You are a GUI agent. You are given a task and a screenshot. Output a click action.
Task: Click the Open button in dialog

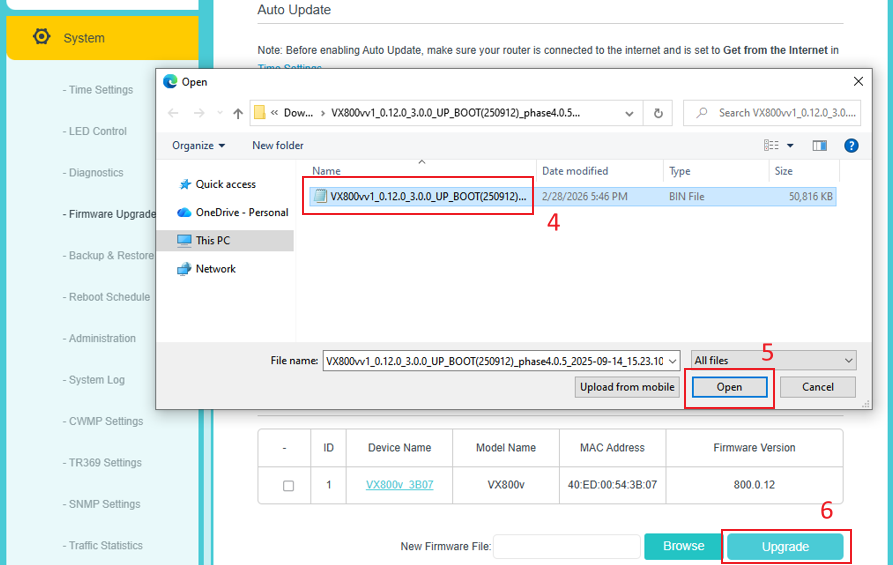click(x=729, y=387)
